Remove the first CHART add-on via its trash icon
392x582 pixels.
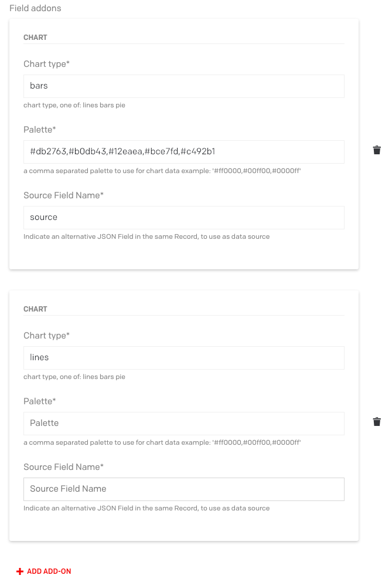(x=377, y=150)
